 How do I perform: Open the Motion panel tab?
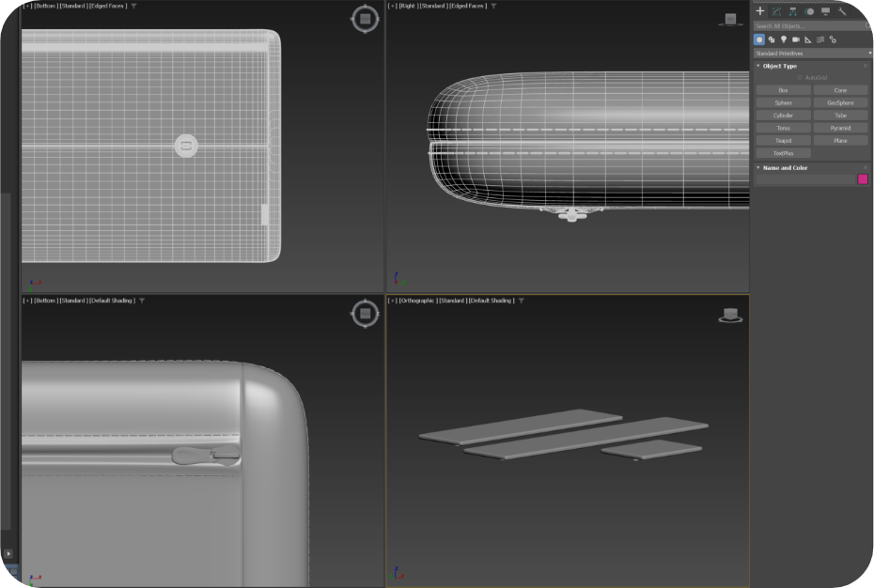(x=809, y=11)
